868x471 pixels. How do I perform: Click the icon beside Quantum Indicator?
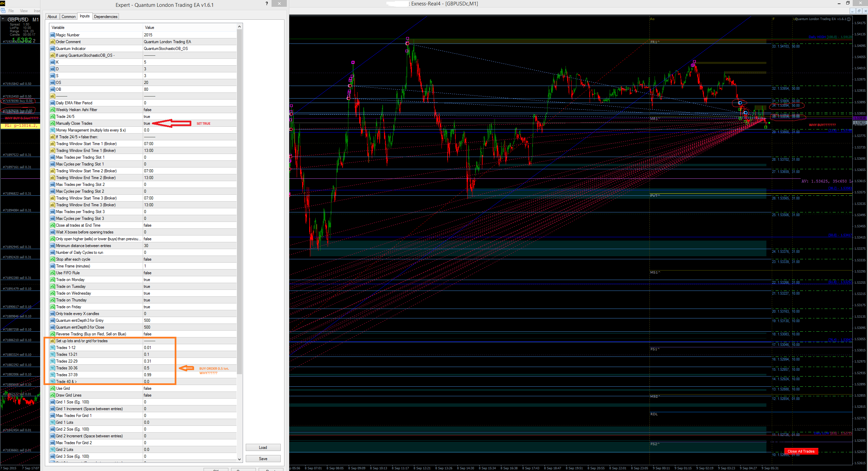pyautogui.click(x=52, y=49)
